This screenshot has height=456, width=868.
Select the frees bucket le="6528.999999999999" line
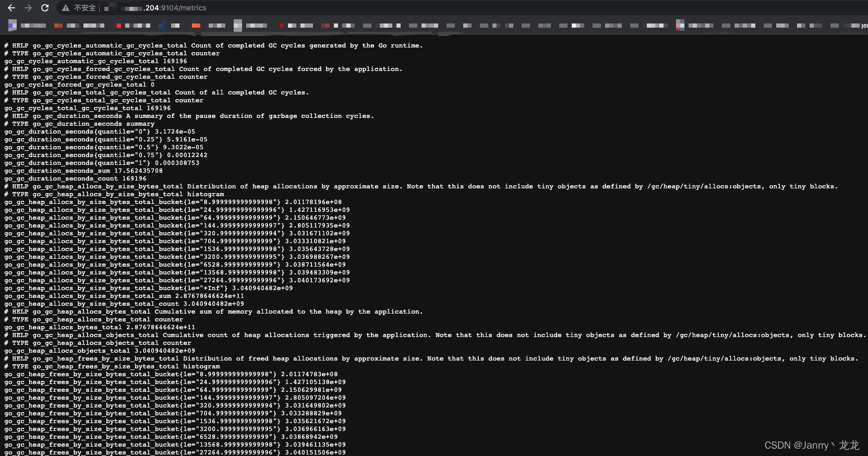pyautogui.click(x=171, y=437)
